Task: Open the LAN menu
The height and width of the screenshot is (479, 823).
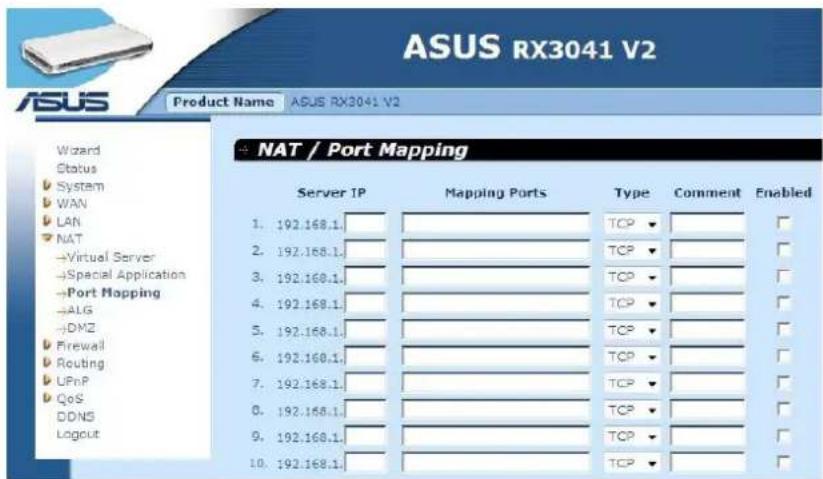Action: coord(69,221)
